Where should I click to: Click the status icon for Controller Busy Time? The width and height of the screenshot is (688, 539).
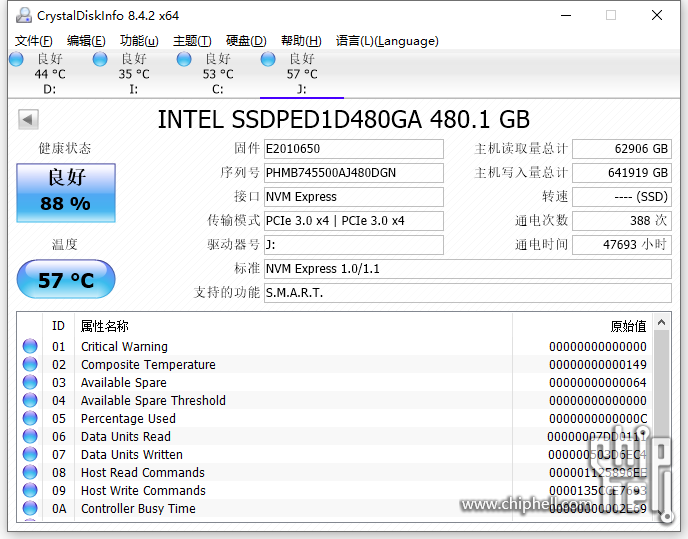[x=30, y=508]
